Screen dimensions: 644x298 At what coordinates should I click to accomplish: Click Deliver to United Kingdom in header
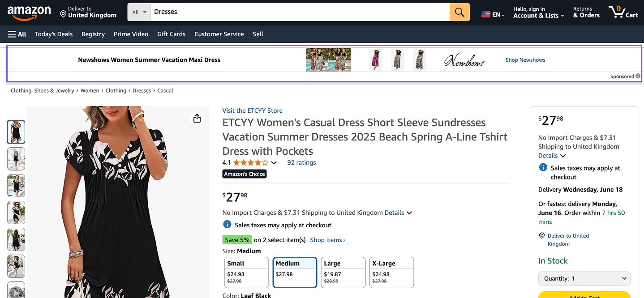[88, 12]
